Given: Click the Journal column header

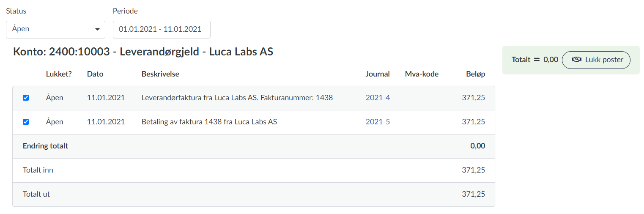Looking at the screenshot, I should (378, 74).
